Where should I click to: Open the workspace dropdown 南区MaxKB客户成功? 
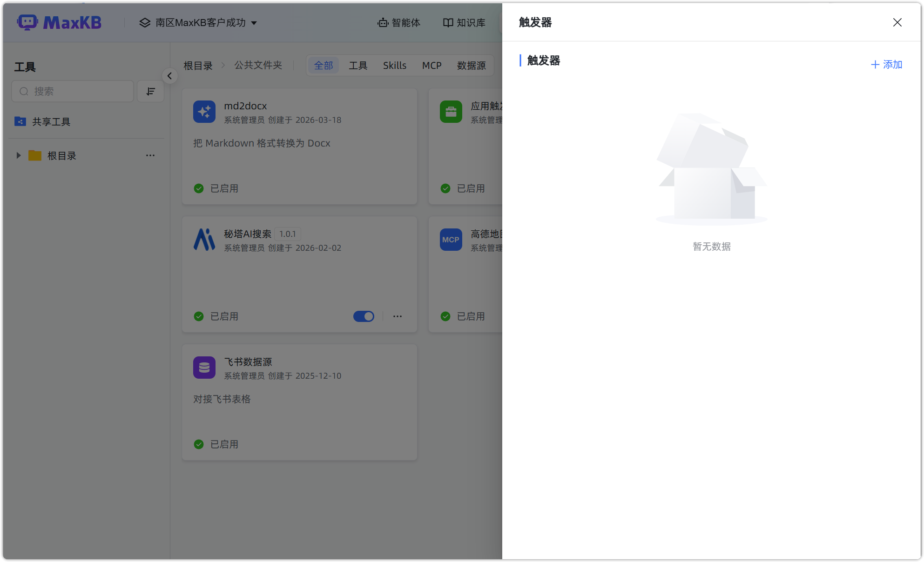(x=199, y=22)
